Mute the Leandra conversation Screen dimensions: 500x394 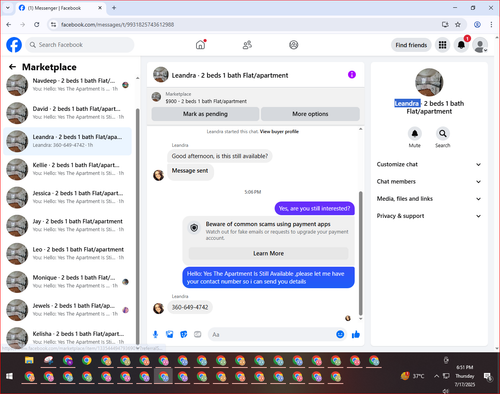pos(415,134)
